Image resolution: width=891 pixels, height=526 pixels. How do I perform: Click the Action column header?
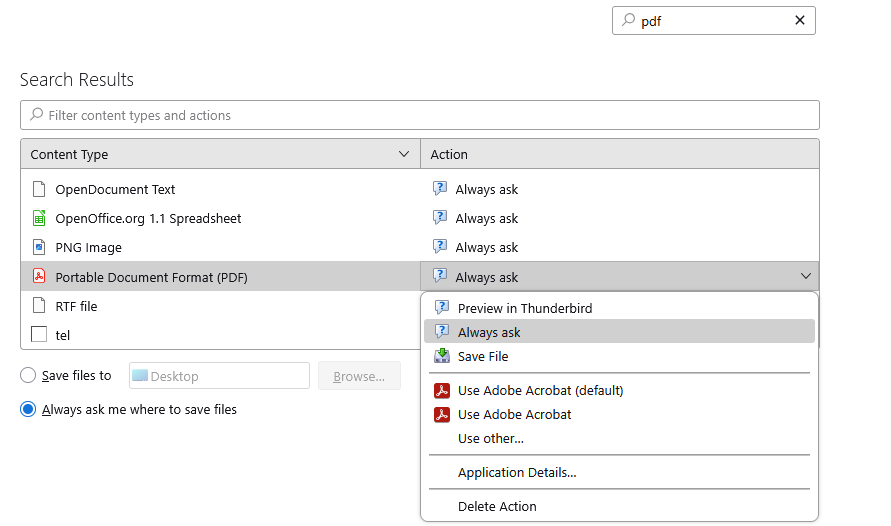click(x=619, y=154)
